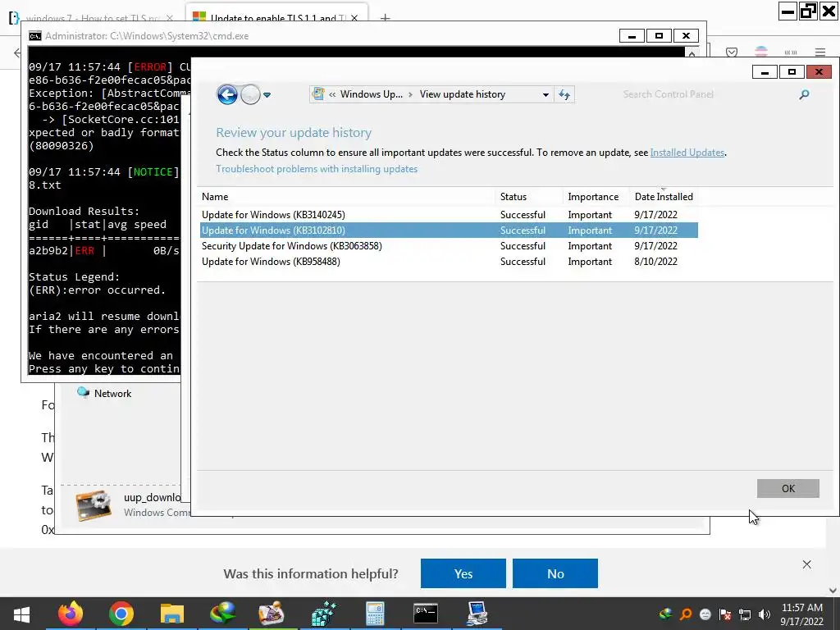This screenshot has height=630, width=840.
Task: Switch to Command Prompt taskbar icon
Action: pos(426,614)
